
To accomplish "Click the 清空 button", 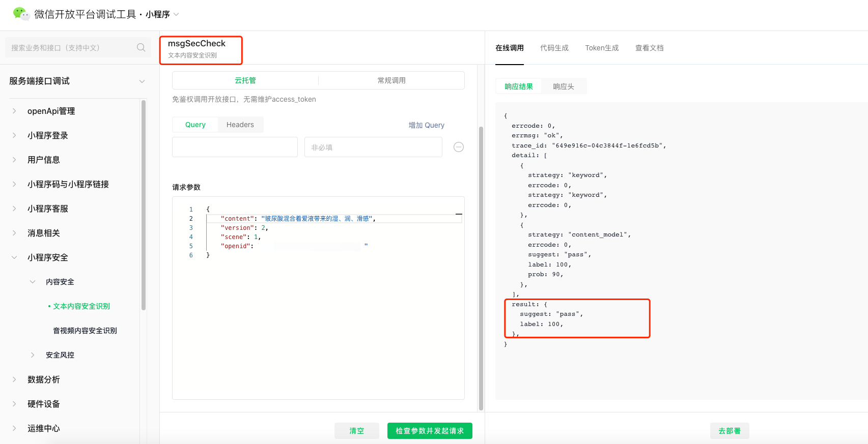I will pyautogui.click(x=357, y=431).
